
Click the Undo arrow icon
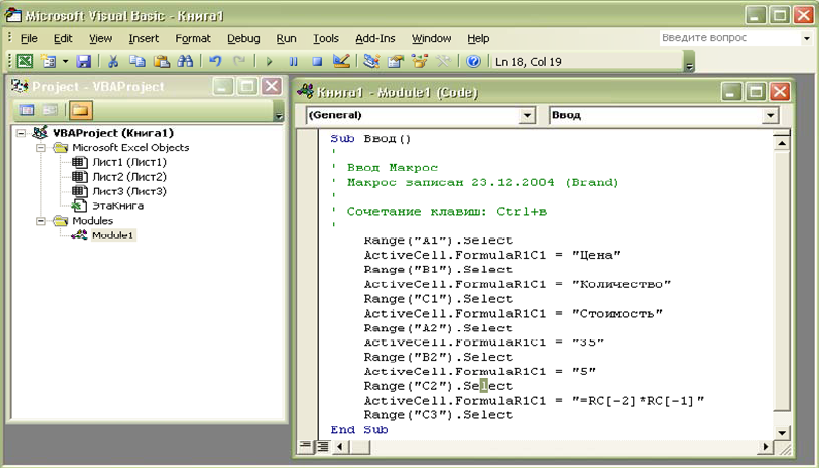215,62
